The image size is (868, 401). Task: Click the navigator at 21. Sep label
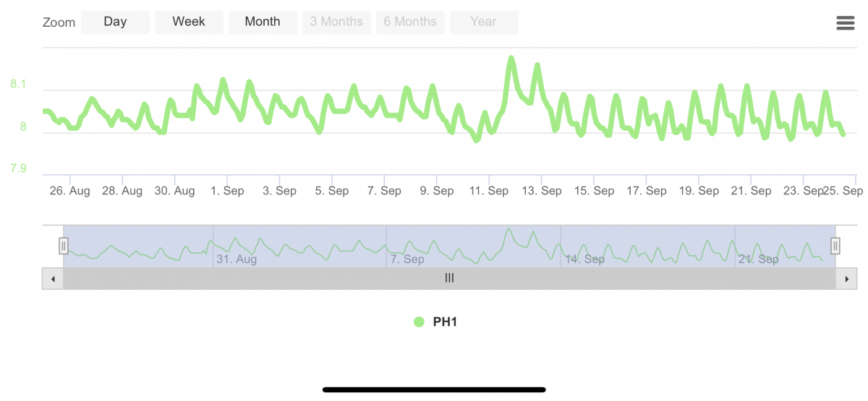tap(759, 259)
